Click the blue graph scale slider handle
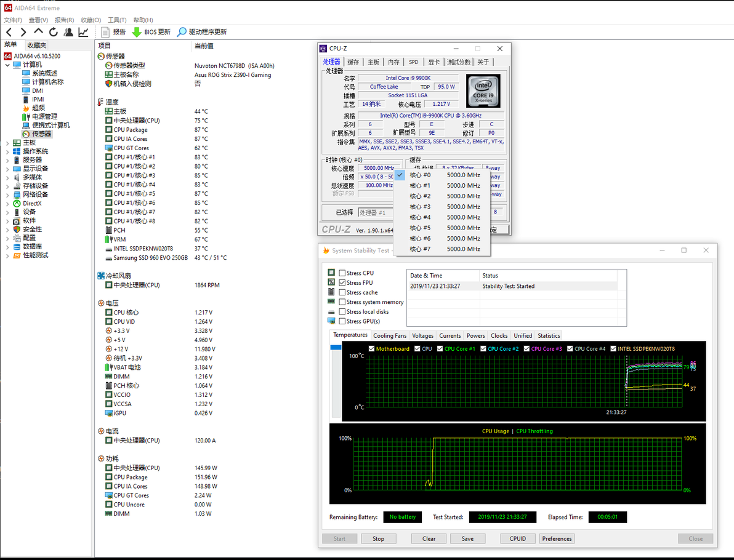 [x=336, y=348]
